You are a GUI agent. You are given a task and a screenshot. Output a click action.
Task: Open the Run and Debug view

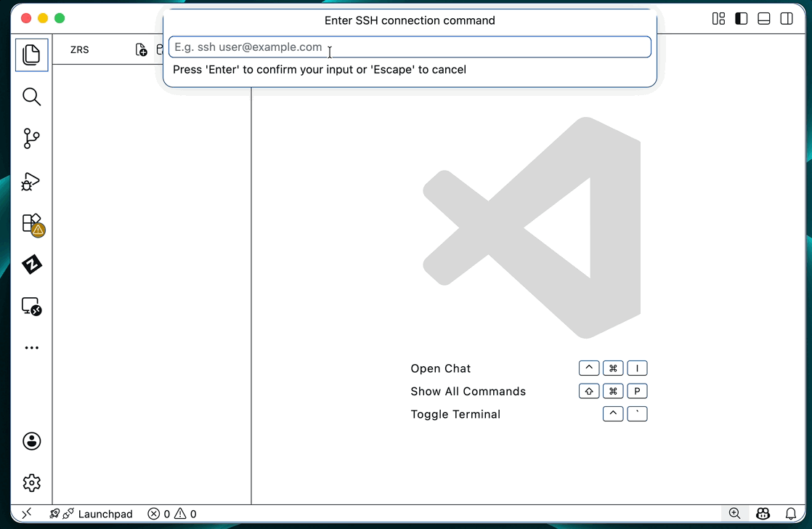click(31, 182)
